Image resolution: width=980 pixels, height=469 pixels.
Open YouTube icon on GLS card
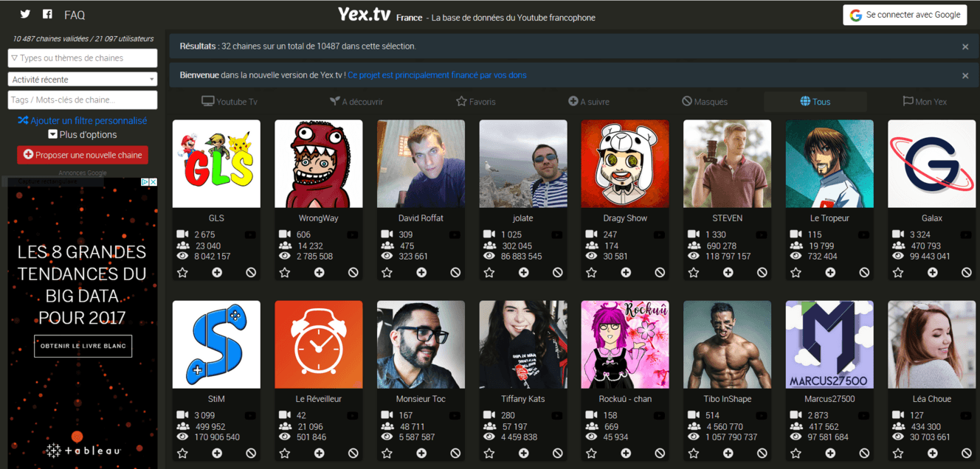tap(250, 234)
